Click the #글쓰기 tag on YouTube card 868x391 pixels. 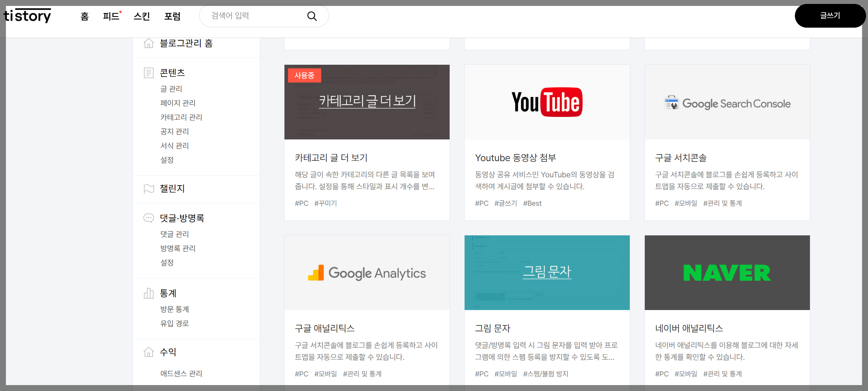tap(506, 203)
